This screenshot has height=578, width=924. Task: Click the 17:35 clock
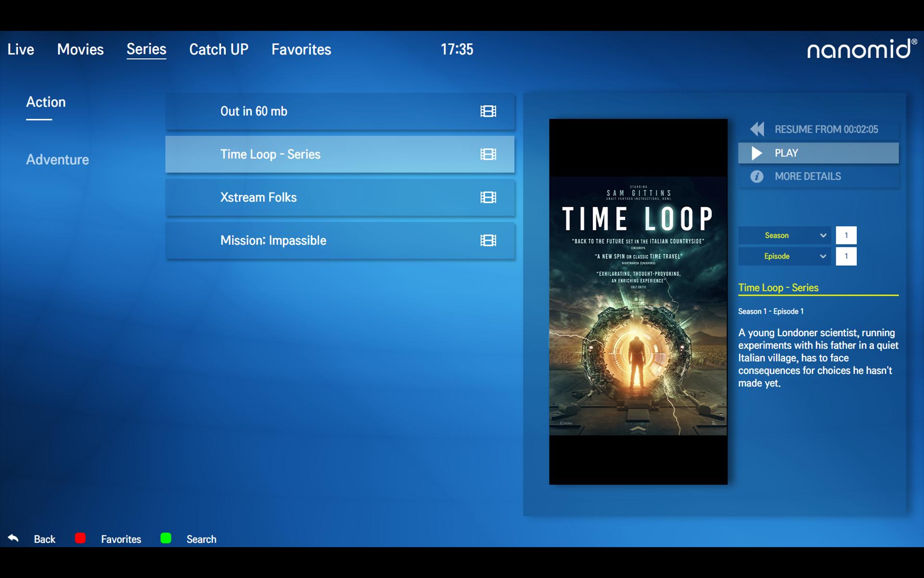click(x=457, y=49)
